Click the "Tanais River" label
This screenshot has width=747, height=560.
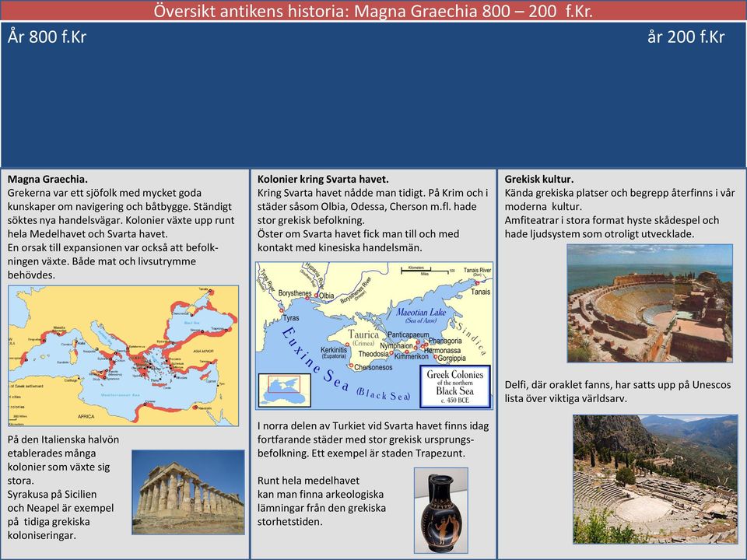click(x=477, y=270)
